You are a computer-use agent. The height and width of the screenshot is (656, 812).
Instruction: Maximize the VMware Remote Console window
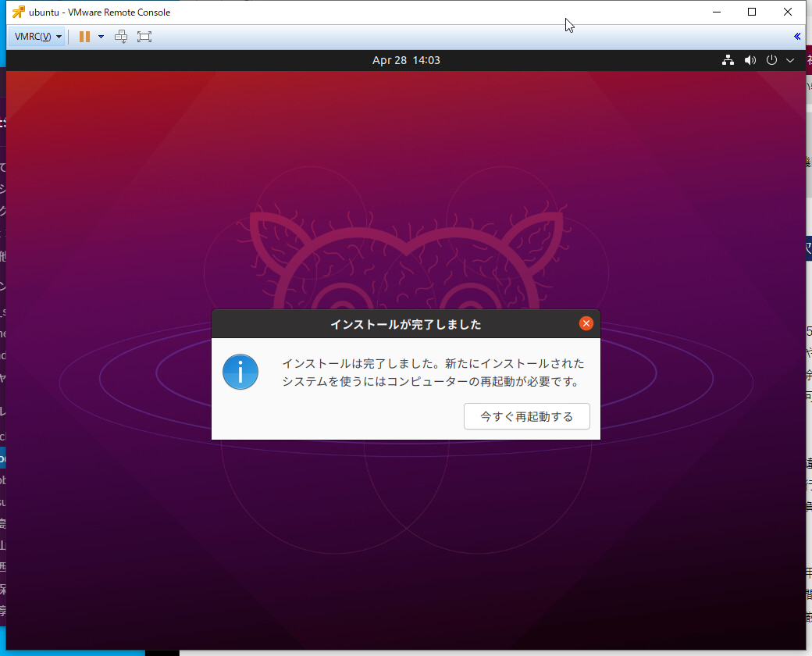(x=752, y=12)
